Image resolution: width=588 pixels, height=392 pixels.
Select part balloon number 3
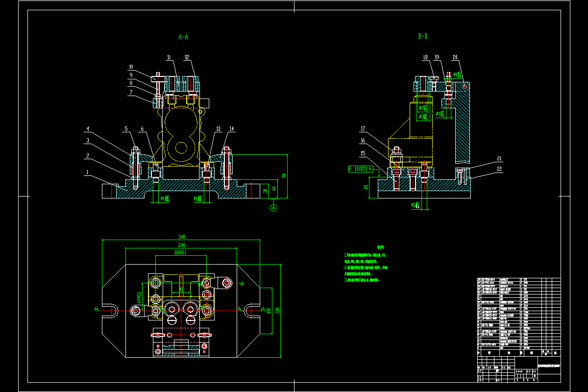(x=88, y=140)
